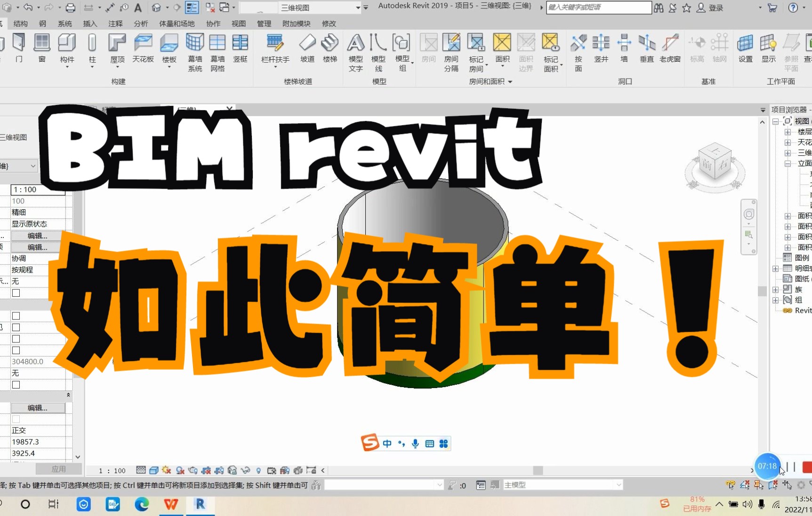Toggle first checkbox in the four-checkbox group

[16, 316]
